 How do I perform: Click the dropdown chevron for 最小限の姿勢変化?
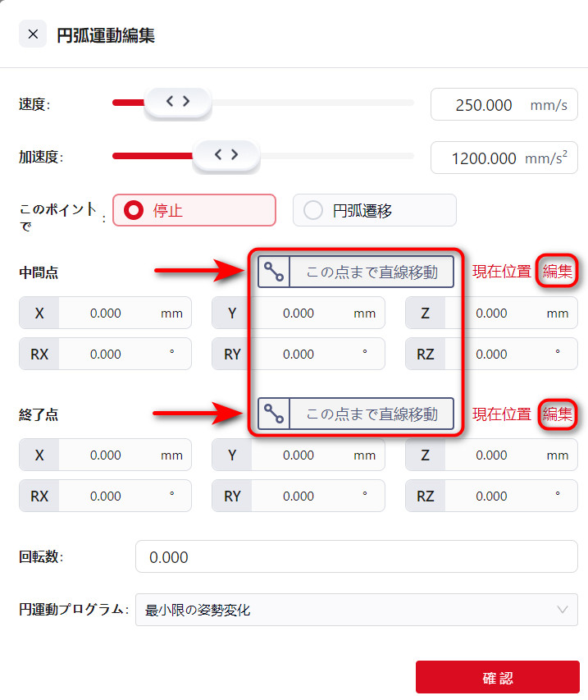coord(562,610)
